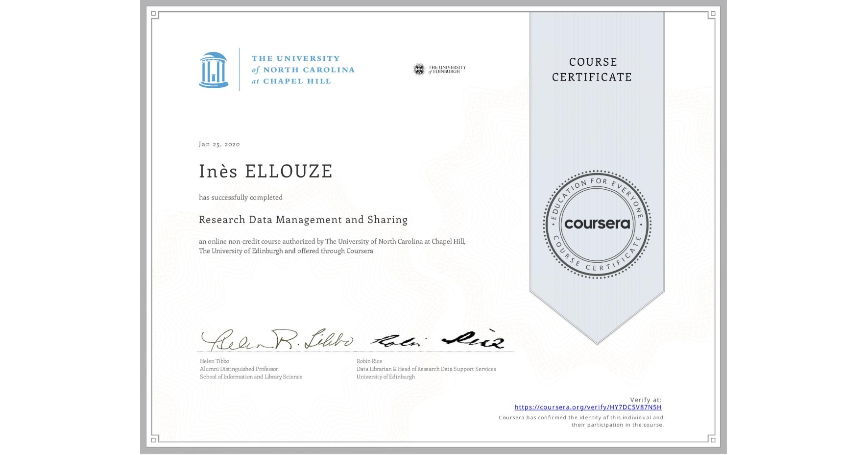Select the completion date Jan 25, 2020
The image size is (868, 455).
click(219, 144)
